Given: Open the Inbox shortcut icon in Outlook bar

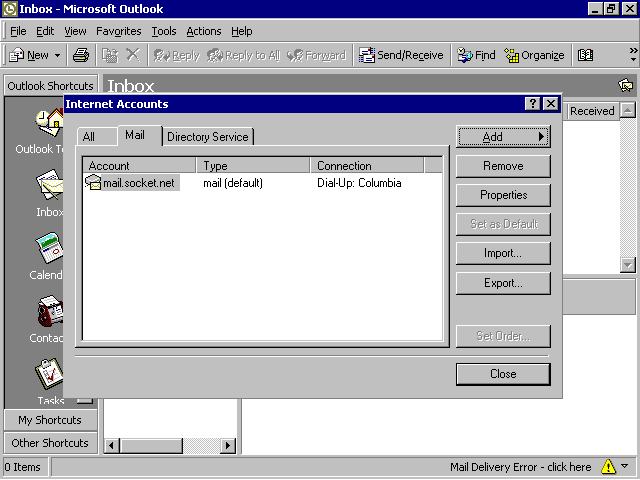Looking at the screenshot, I should coord(50,185).
